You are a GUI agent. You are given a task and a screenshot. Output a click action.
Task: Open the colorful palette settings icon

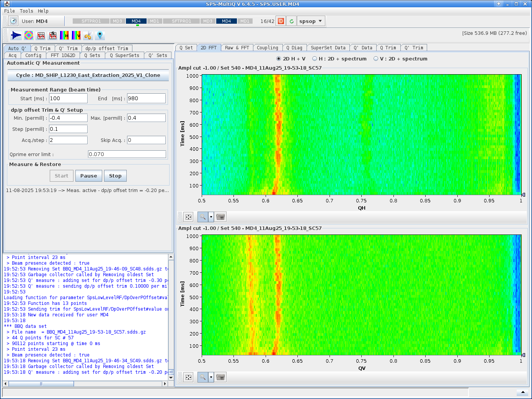[28, 35]
